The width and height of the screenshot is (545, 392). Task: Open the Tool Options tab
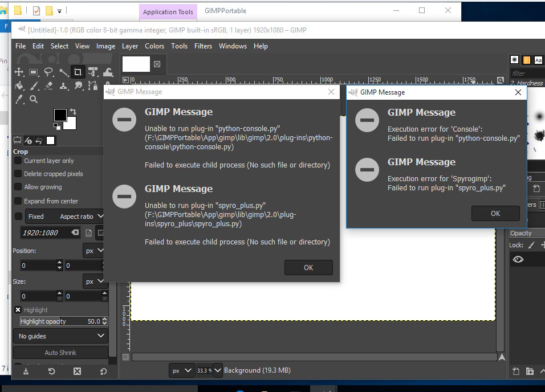point(17,140)
